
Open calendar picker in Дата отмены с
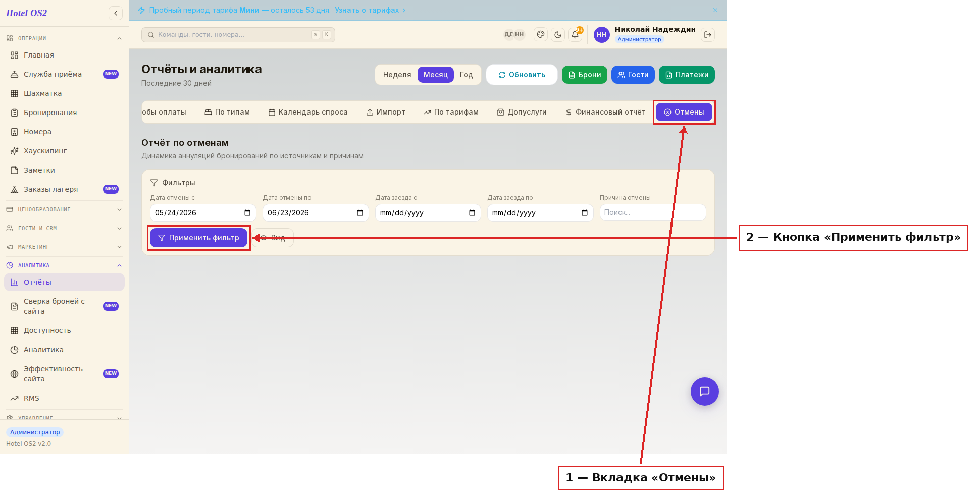(247, 213)
